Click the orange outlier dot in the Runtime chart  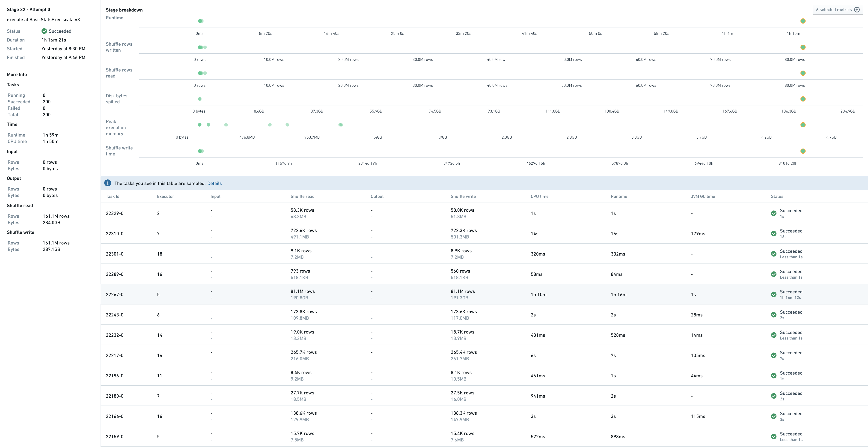(803, 21)
